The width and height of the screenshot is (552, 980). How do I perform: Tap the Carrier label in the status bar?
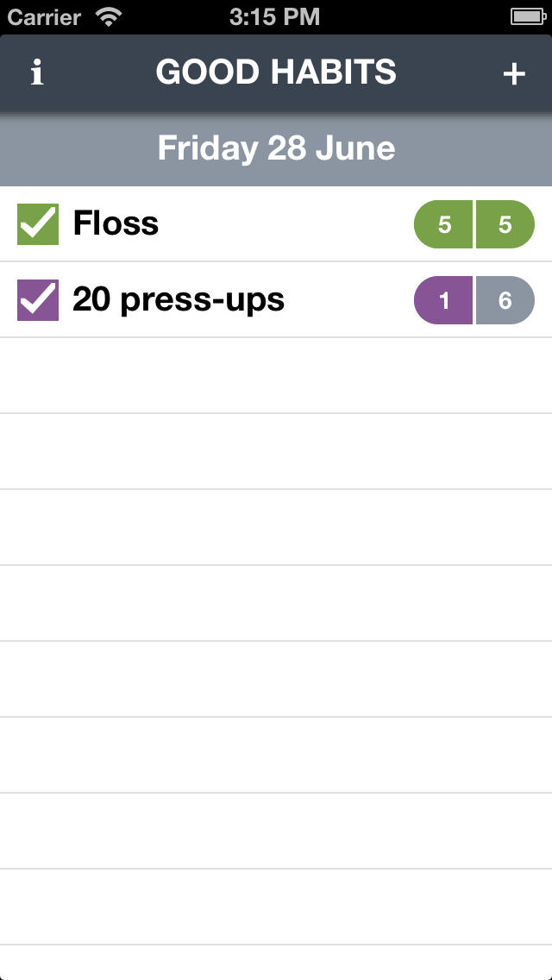coord(44,17)
